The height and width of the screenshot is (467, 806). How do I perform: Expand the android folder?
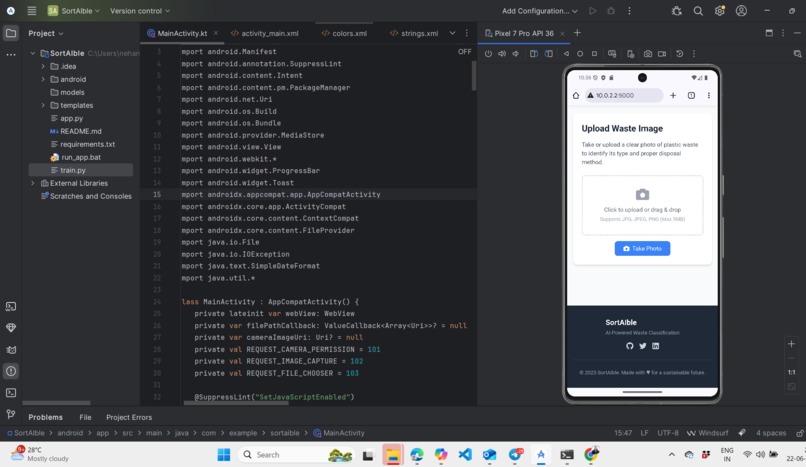click(x=43, y=79)
